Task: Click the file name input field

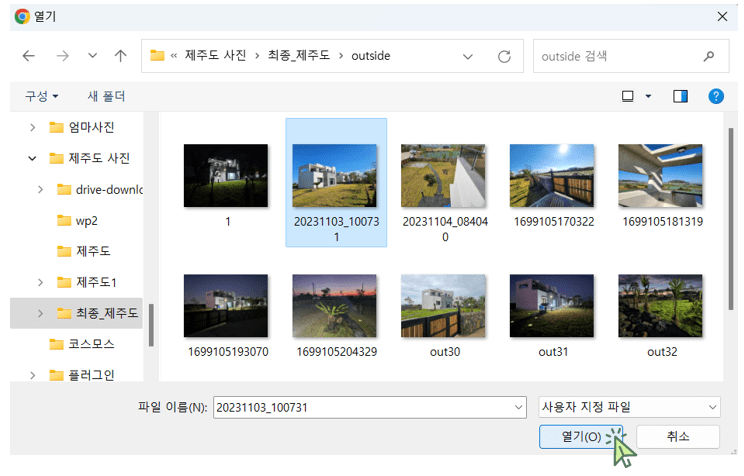Action: pos(370,408)
